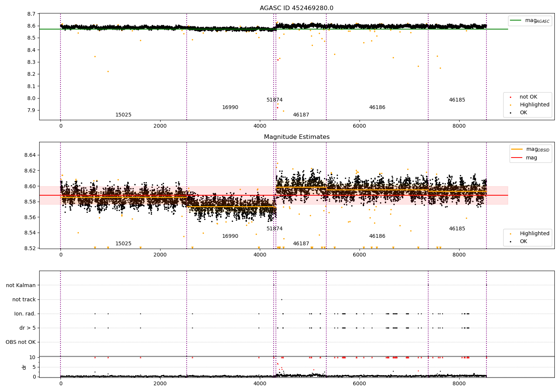The image size is (560, 392).
Task: Click the 8.62 y-axis tick label
Action: (x=30, y=171)
